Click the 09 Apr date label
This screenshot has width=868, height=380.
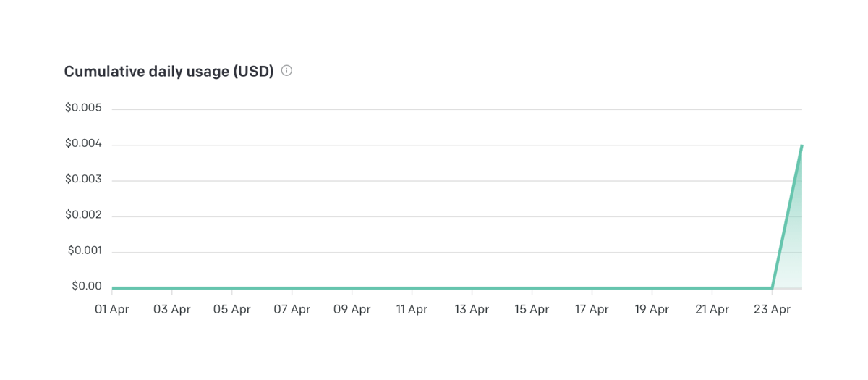coord(352,309)
